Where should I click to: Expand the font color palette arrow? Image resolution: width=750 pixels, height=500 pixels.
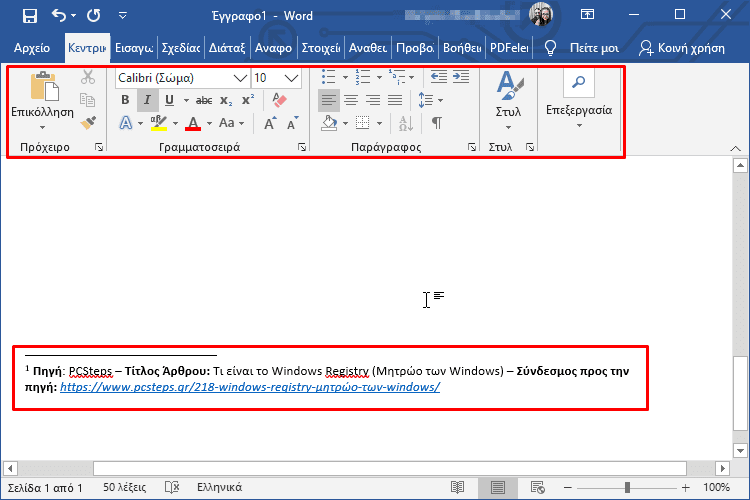point(210,123)
